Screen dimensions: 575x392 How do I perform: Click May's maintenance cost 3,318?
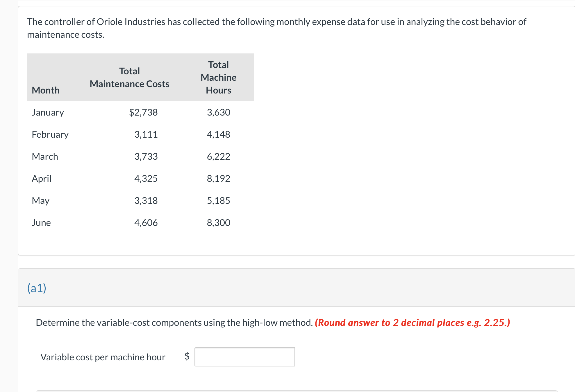coord(146,201)
